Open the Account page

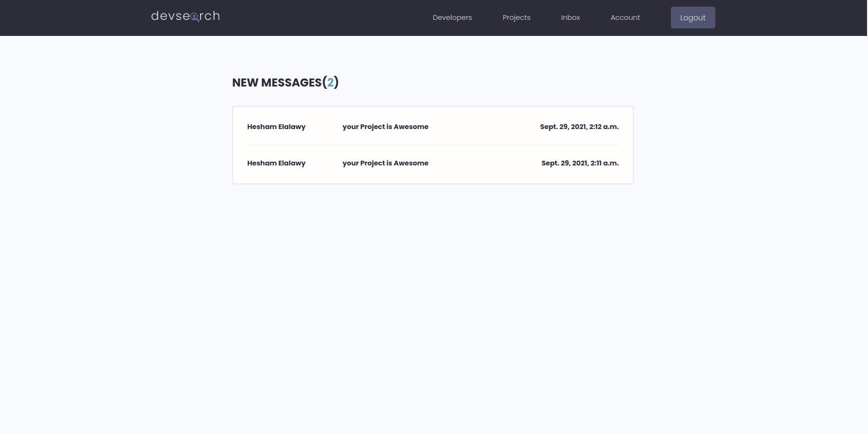click(x=625, y=17)
